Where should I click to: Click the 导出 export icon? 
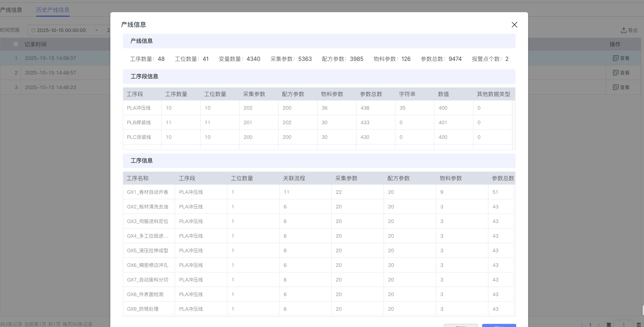[624, 30]
